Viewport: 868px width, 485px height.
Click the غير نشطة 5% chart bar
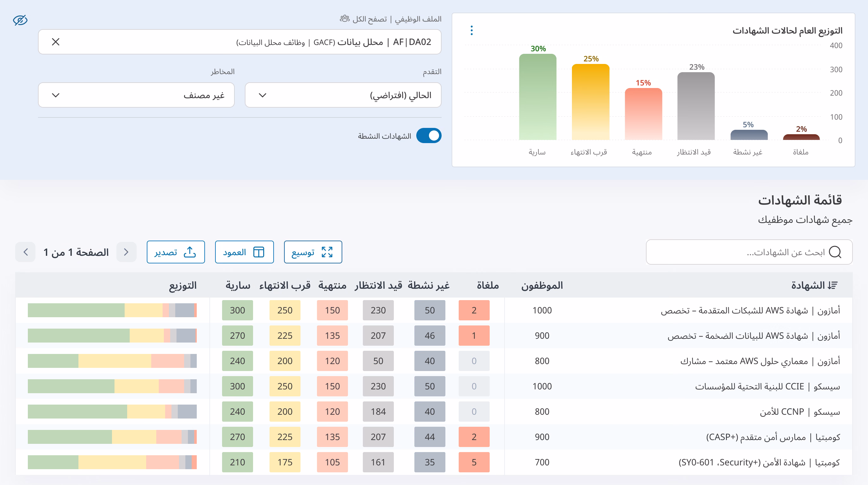coord(749,135)
